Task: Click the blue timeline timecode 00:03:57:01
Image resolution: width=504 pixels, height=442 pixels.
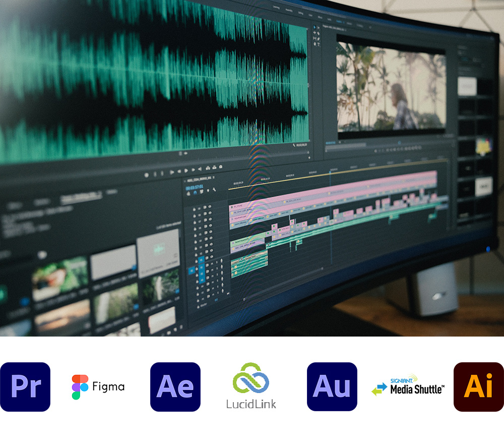Action: (x=195, y=187)
